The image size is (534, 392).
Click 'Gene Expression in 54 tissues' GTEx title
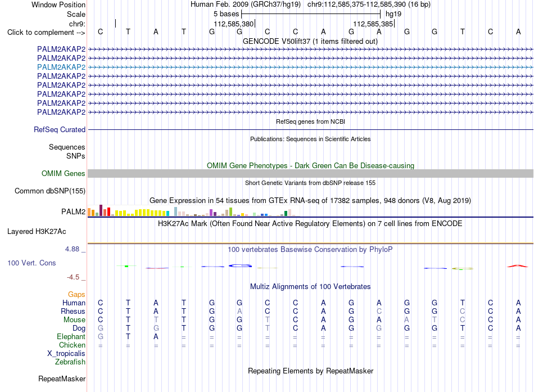tap(310, 200)
